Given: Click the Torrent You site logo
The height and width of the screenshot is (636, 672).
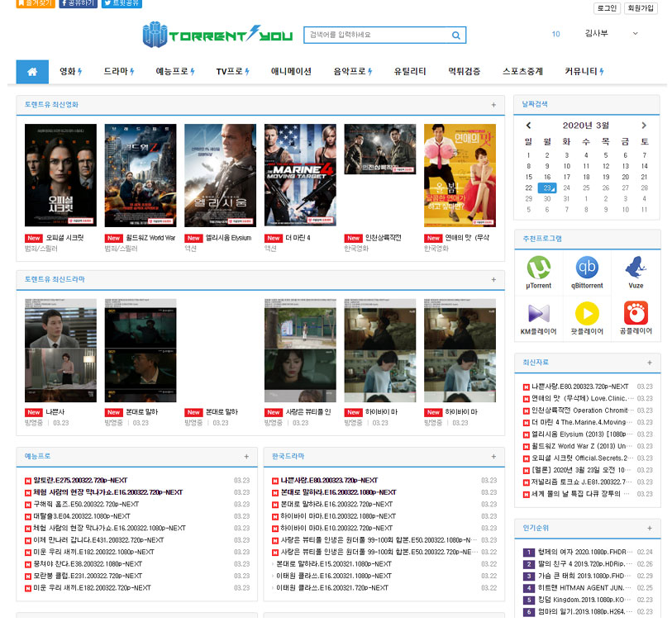Looking at the screenshot, I should [x=217, y=35].
